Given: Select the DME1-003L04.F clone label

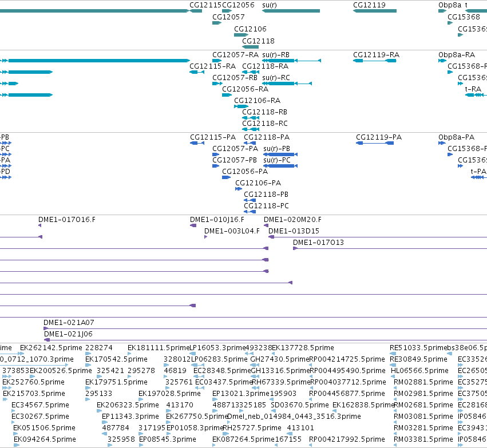Looking at the screenshot, I should click(232, 231).
